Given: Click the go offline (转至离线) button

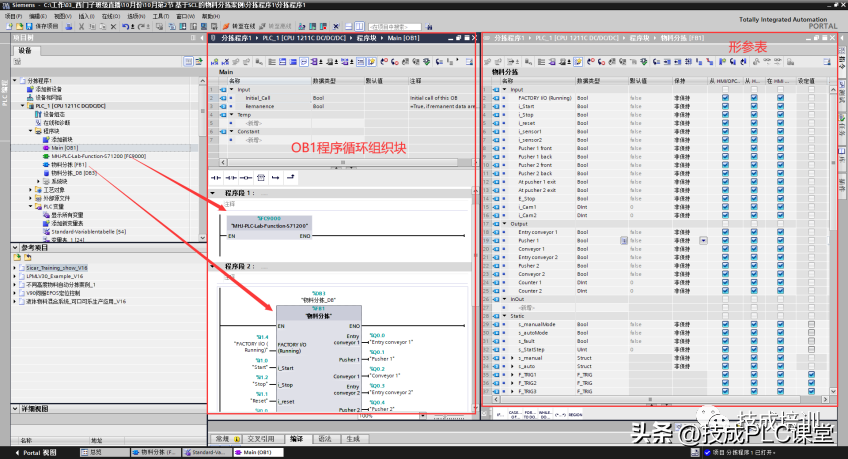Looking at the screenshot, I should tap(276, 26).
